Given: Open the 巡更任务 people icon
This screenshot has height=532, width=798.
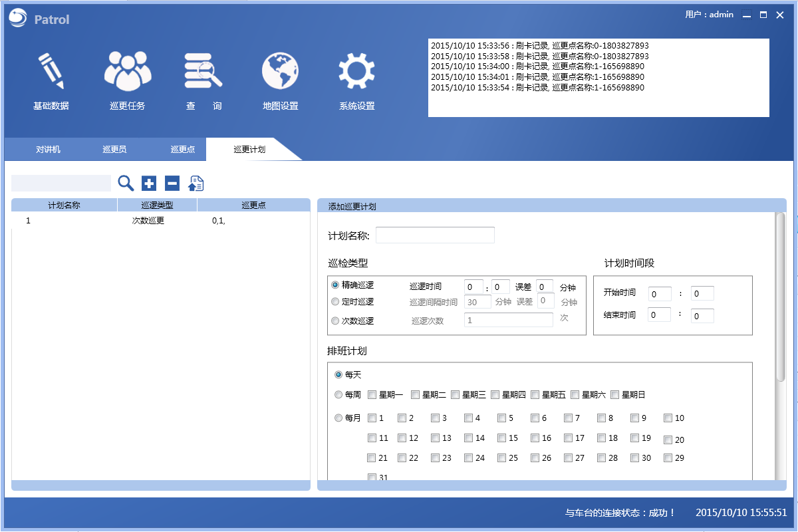Looking at the screenshot, I should click(128, 72).
